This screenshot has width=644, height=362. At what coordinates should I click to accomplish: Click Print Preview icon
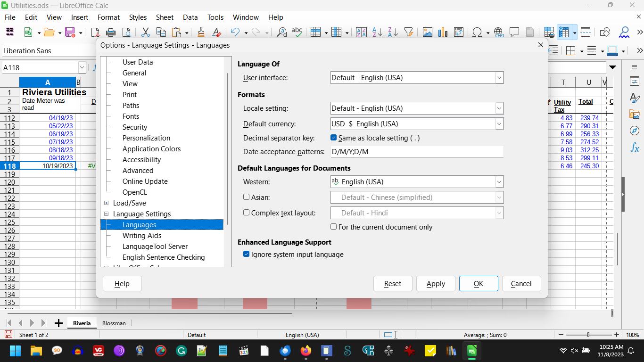click(x=126, y=32)
